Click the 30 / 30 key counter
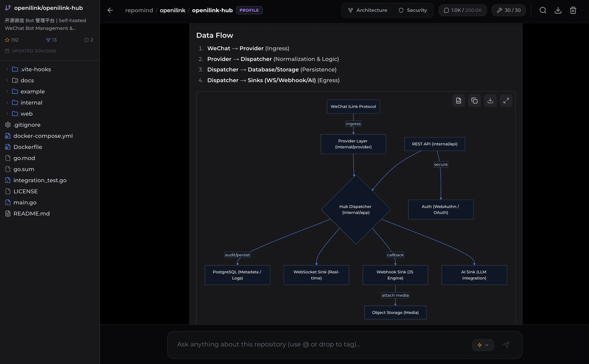The width and height of the screenshot is (589, 364). click(x=509, y=10)
